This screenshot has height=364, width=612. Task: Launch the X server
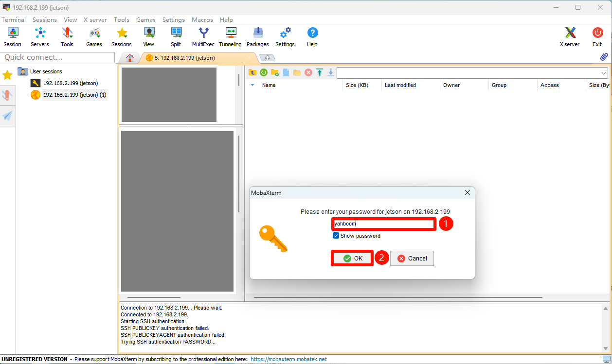[x=569, y=36]
